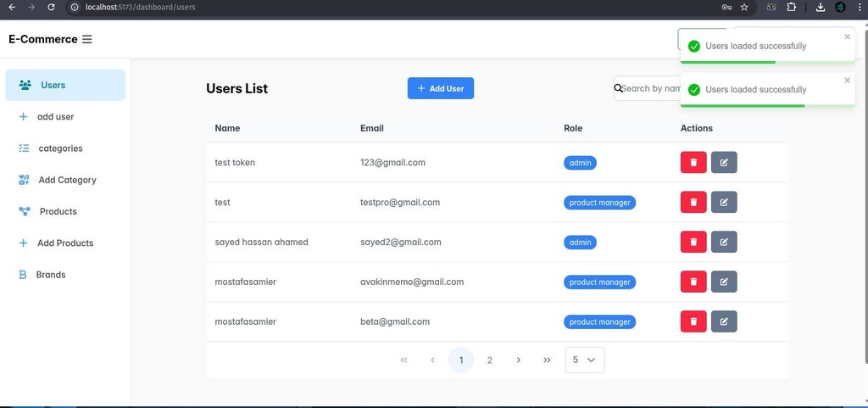Click the Email column header
868x408 pixels.
pyautogui.click(x=372, y=128)
